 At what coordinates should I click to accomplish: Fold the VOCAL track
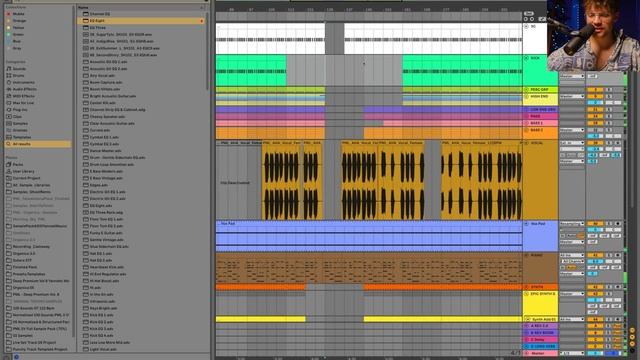coord(527,143)
